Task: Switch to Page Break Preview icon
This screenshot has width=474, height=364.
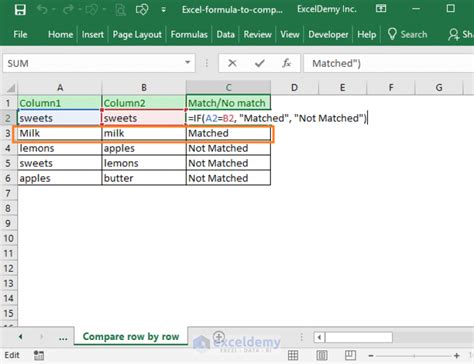Action: point(350,355)
